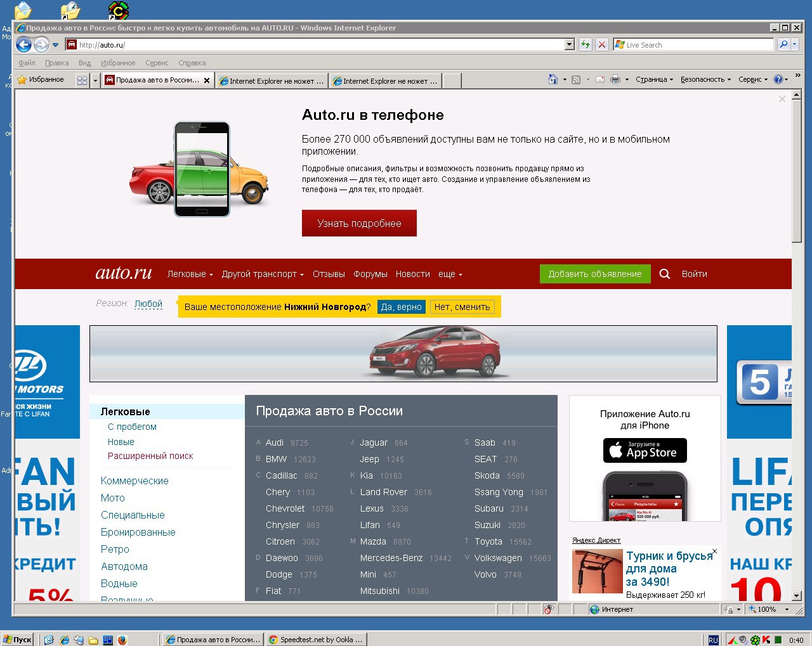Open the Форумы header link
The image size is (812, 646).
[370, 274]
